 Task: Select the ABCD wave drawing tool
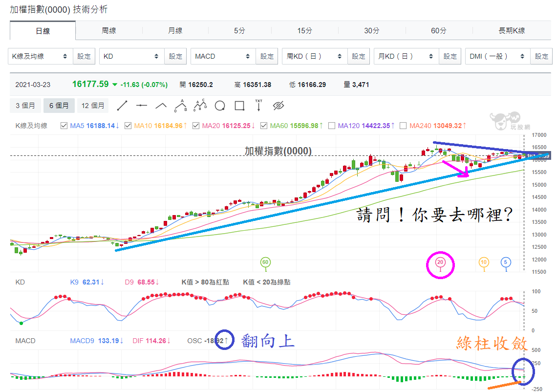coord(200,105)
